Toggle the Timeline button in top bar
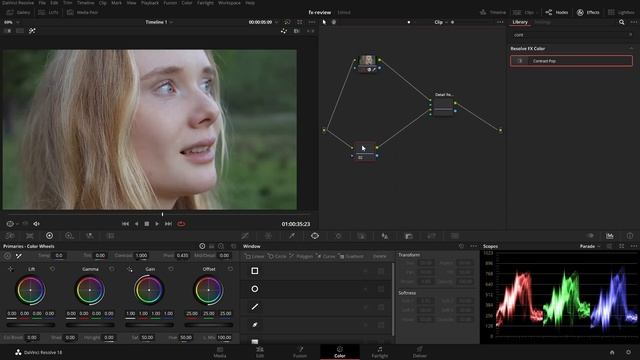640x360 pixels. pos(493,12)
